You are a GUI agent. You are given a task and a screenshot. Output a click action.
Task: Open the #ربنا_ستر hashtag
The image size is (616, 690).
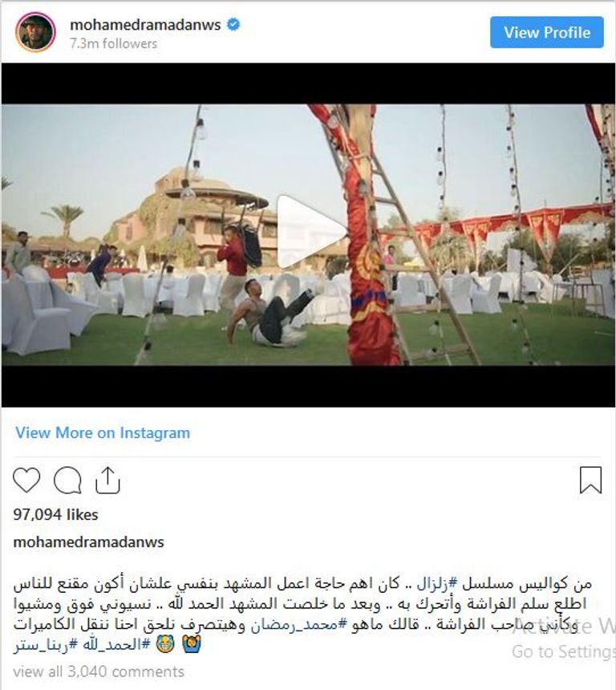coord(46,645)
